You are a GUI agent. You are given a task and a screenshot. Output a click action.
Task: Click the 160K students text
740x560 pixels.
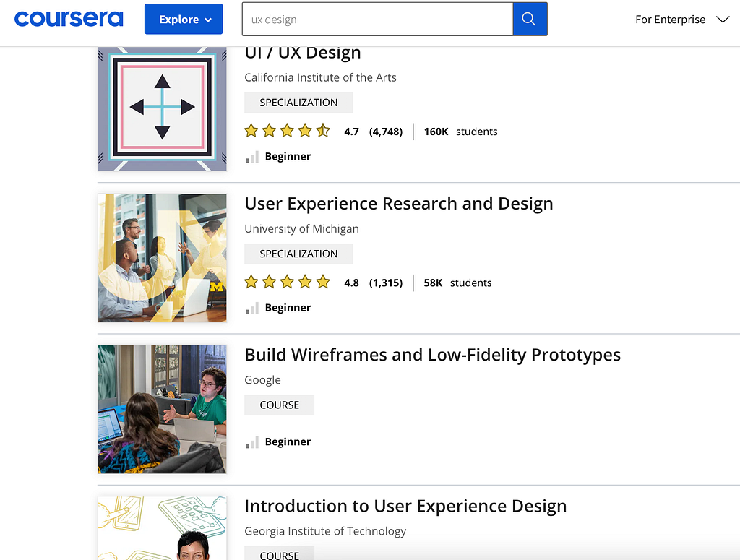pos(460,132)
